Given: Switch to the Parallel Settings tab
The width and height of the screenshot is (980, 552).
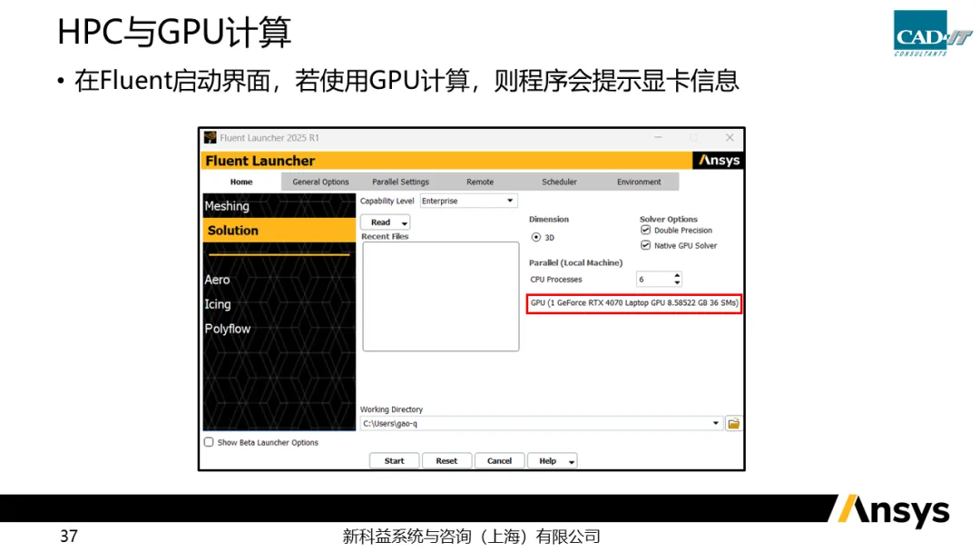Looking at the screenshot, I should point(400,182).
